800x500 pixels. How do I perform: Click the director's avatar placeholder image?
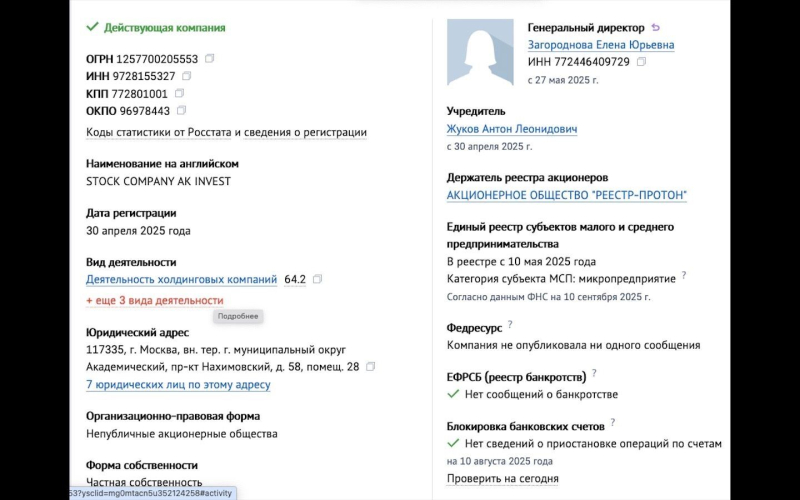coord(480,52)
